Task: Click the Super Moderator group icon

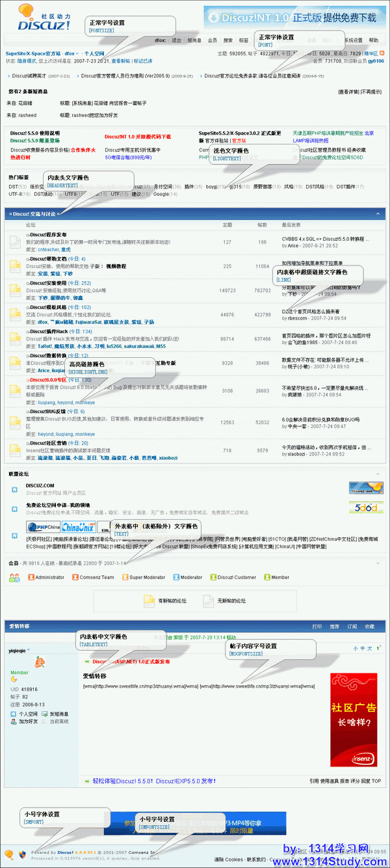Action: point(125,577)
